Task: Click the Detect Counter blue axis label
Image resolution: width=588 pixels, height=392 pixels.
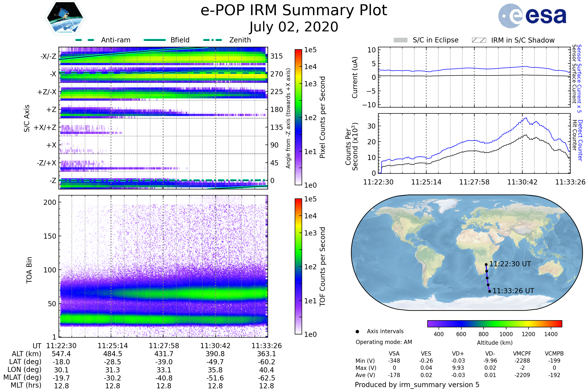Action: click(580, 140)
